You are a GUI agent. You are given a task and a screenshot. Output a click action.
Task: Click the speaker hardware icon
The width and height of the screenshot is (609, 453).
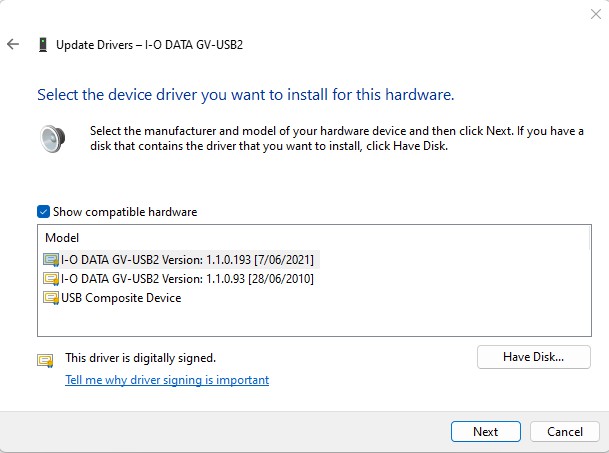tap(52, 137)
